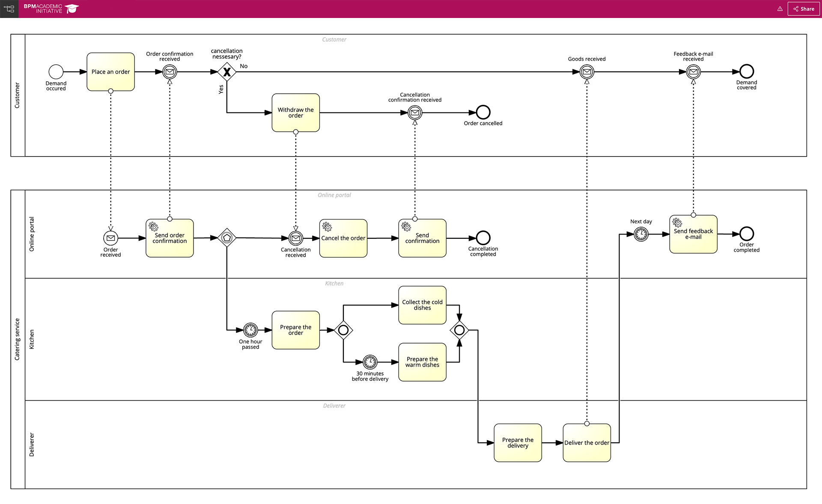The image size is (822, 504).
Task: Select the 'Cancellation confirmation received' message event
Action: [414, 113]
